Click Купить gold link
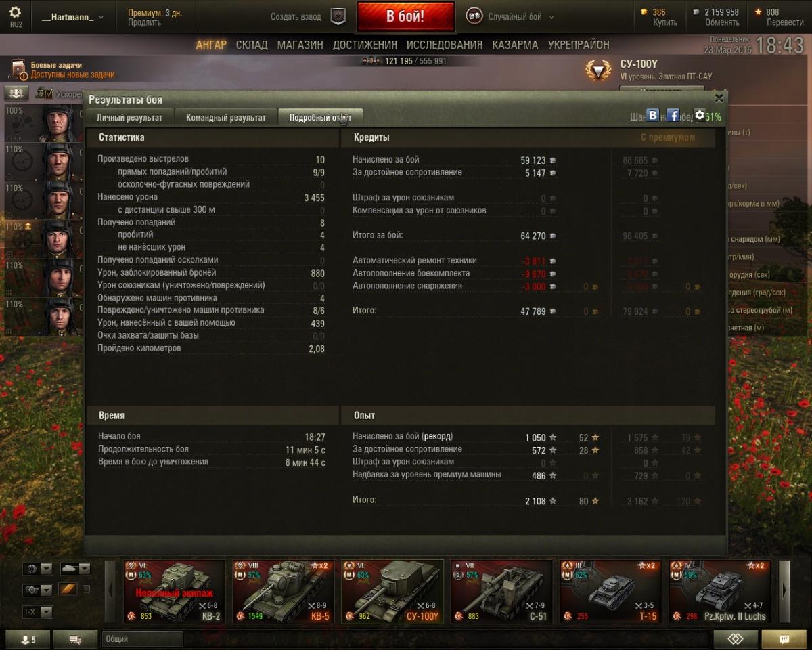 664,22
